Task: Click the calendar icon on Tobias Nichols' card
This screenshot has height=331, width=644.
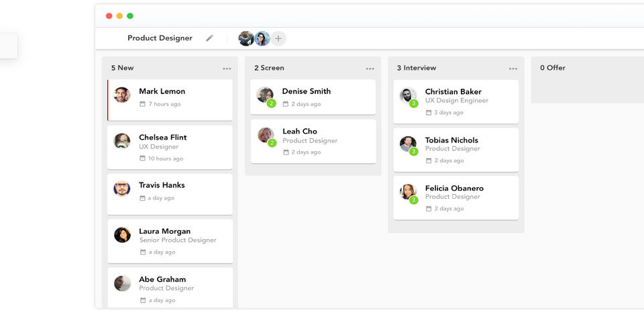Action: [x=429, y=160]
